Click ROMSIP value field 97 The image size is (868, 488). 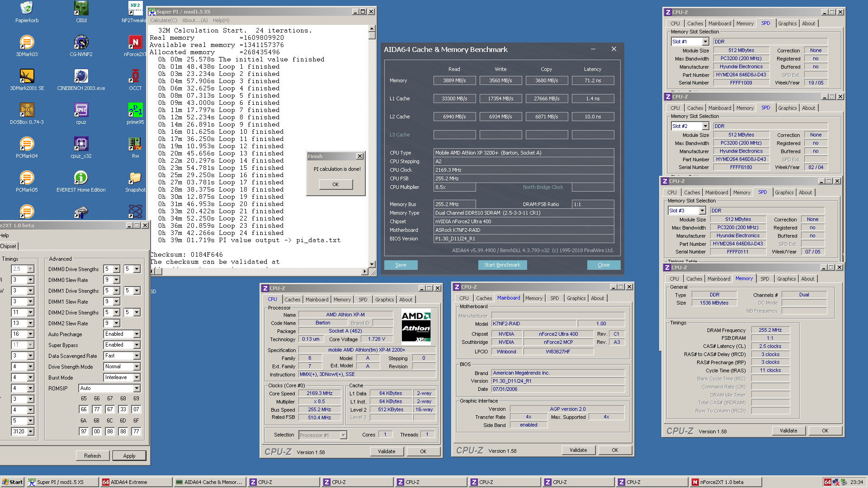click(84, 432)
